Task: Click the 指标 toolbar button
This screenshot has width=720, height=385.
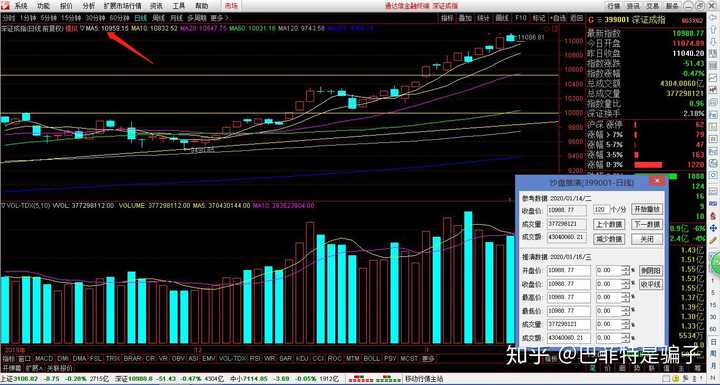Action: pos(447,18)
